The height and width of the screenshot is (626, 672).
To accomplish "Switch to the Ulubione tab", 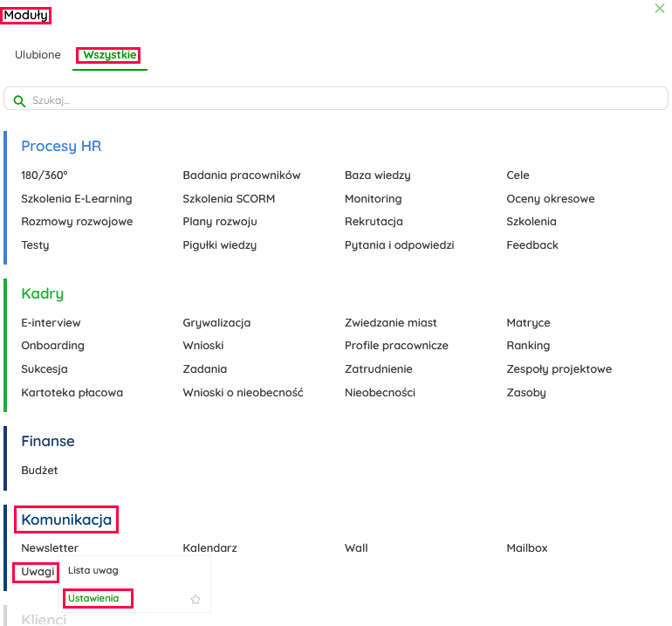I will tap(38, 55).
